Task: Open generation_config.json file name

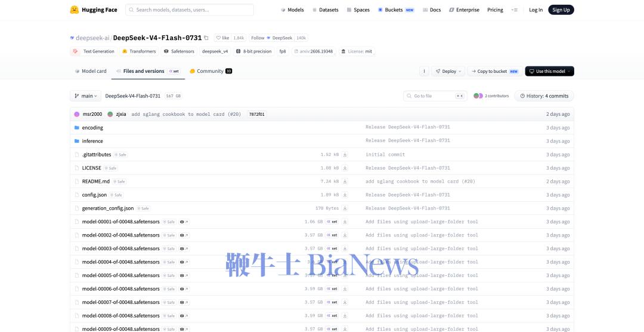Action: click(107, 208)
